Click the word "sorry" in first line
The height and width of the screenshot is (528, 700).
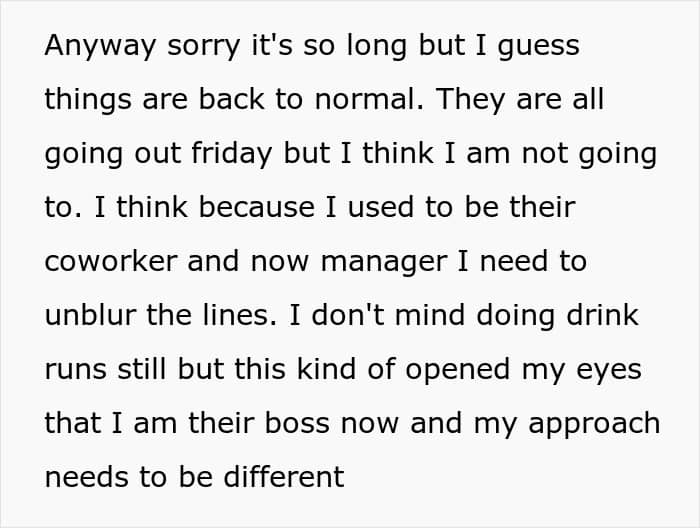click(x=204, y=47)
